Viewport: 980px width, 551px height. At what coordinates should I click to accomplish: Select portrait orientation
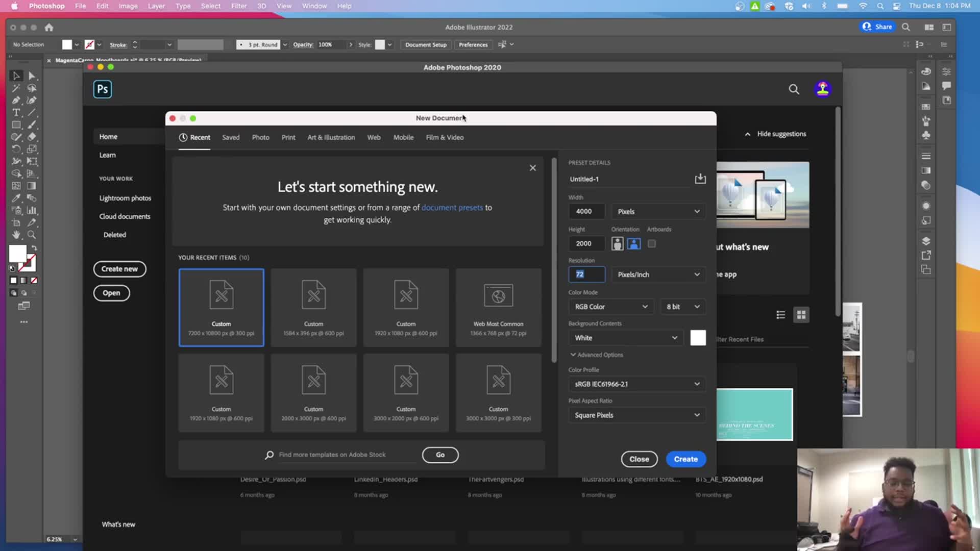coord(617,244)
